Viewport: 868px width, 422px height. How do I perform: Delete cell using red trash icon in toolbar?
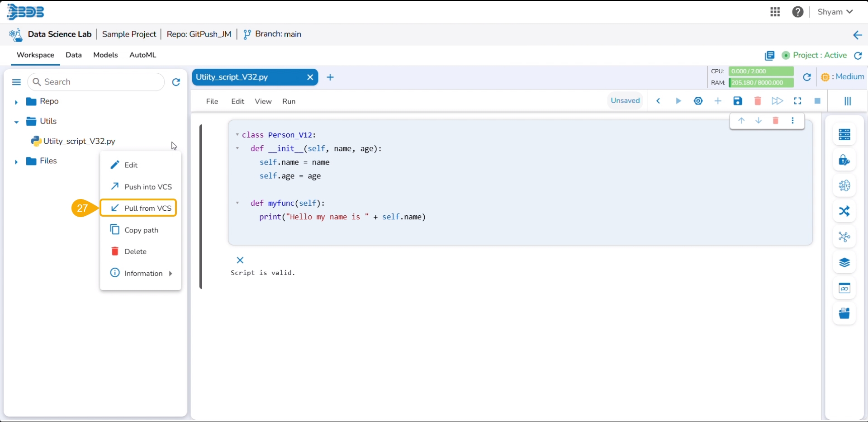[x=758, y=101]
